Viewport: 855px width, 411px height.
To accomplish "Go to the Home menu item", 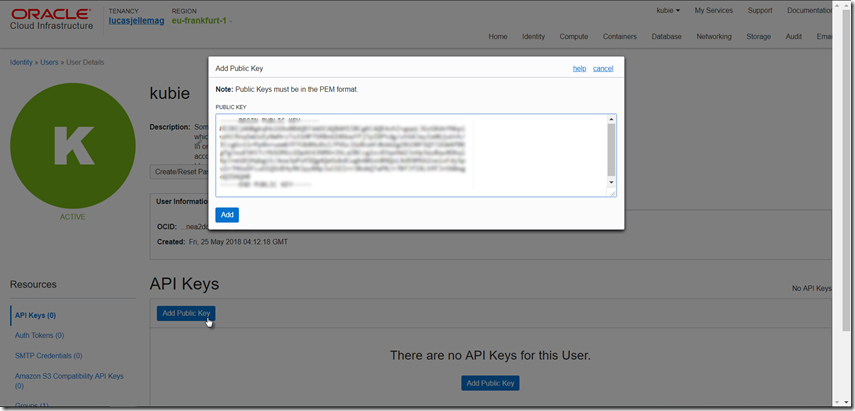I will point(498,37).
